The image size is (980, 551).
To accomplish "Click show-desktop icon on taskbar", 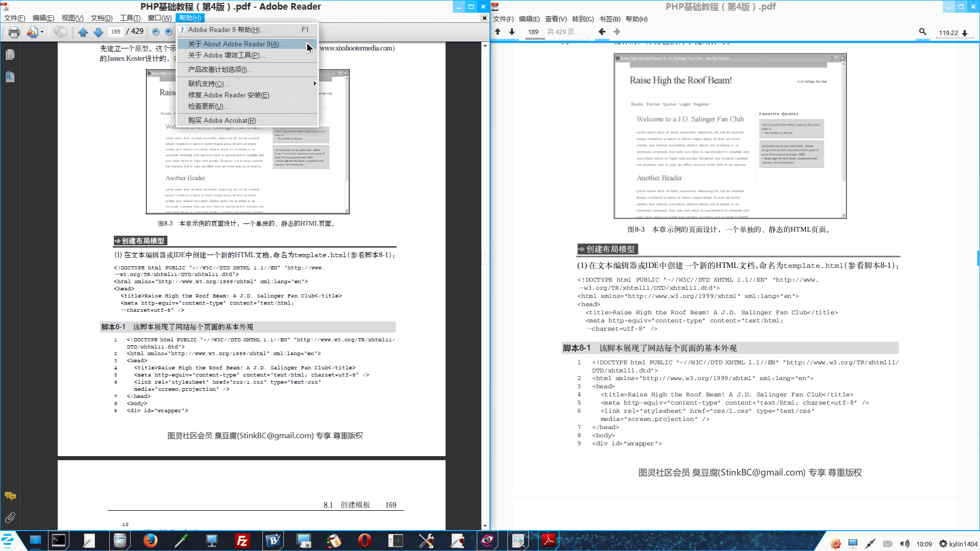I will pyautogui.click(x=35, y=540).
